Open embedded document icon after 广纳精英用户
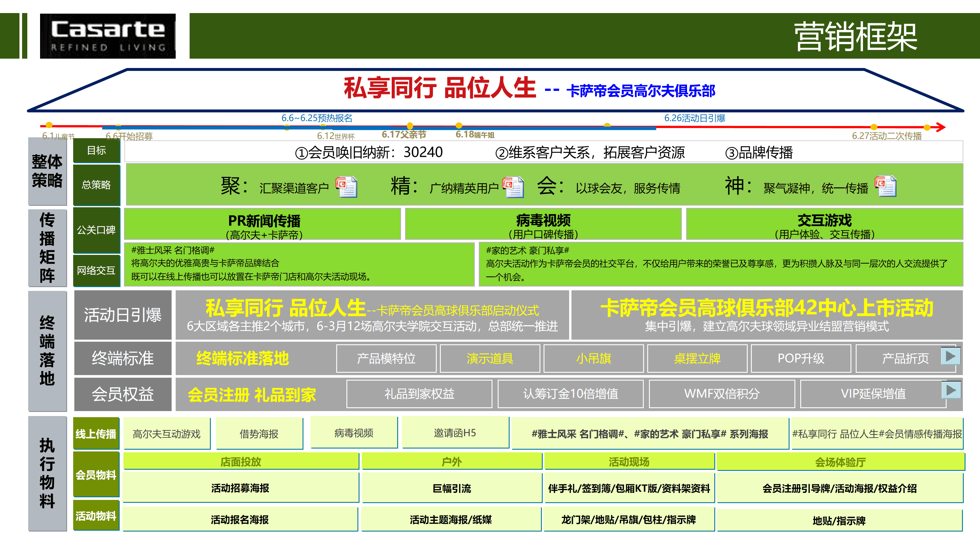The width and height of the screenshot is (980, 551). click(513, 187)
